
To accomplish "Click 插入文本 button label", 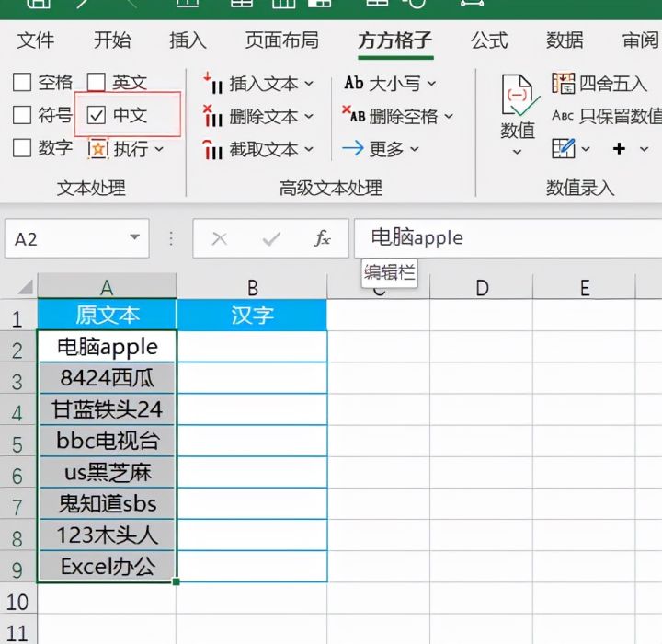I will click(x=264, y=84).
